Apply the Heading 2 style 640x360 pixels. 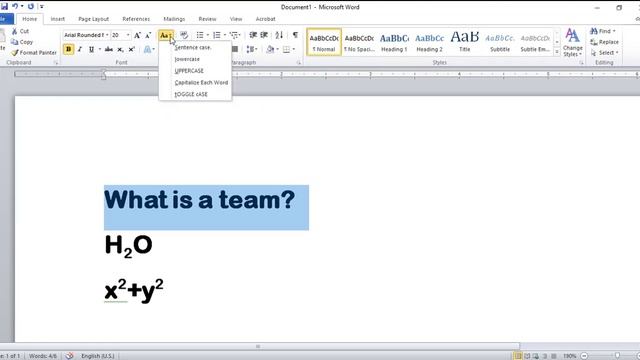[x=429, y=42]
